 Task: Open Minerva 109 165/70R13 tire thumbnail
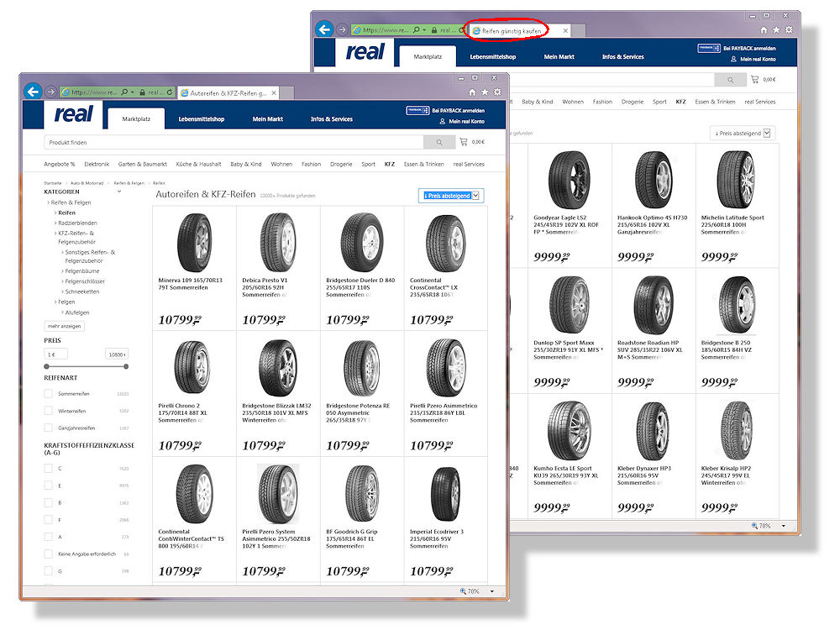194,243
